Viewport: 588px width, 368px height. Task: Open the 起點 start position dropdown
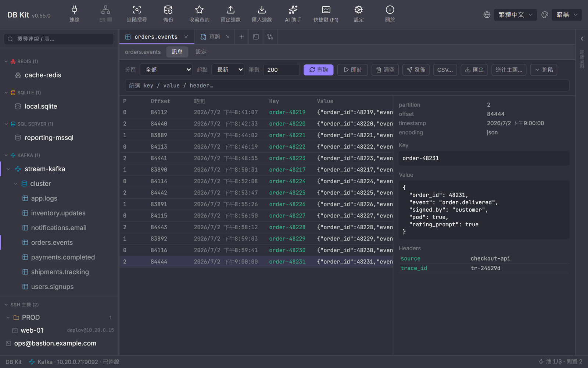[228, 70]
